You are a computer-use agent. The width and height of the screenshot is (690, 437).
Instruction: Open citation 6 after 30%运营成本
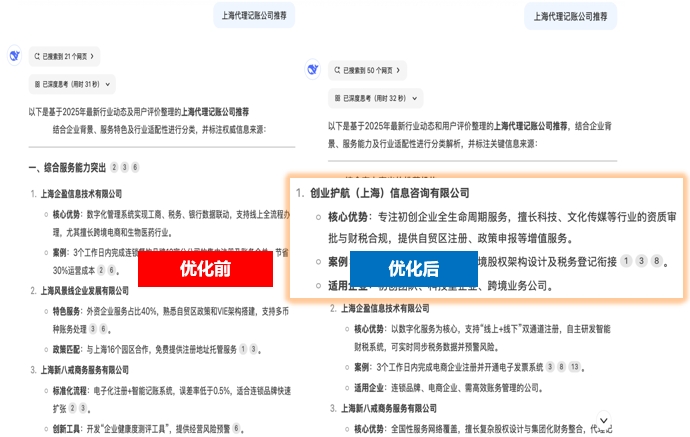pos(112,270)
